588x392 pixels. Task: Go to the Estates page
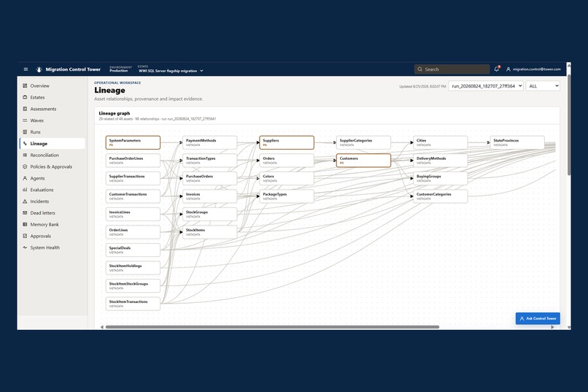click(53, 98)
